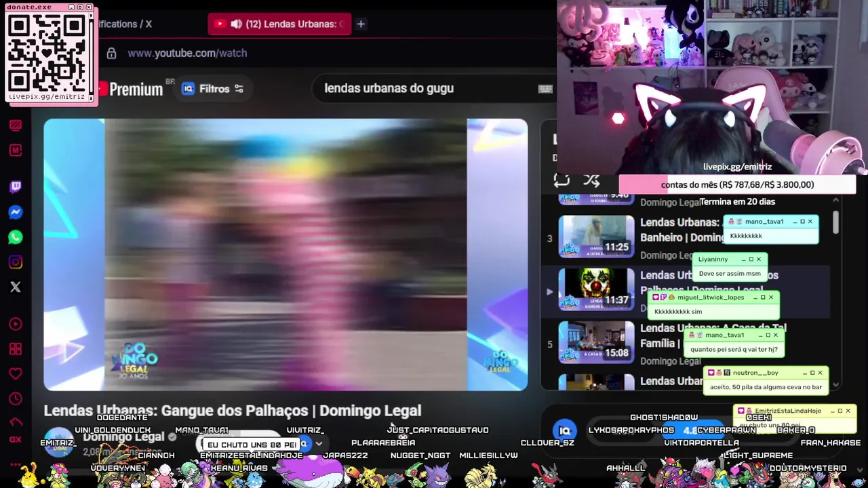The height and width of the screenshot is (488, 868).
Task: Open the 11:25 Banheiro playlist video thumbnail
Action: pos(596,237)
